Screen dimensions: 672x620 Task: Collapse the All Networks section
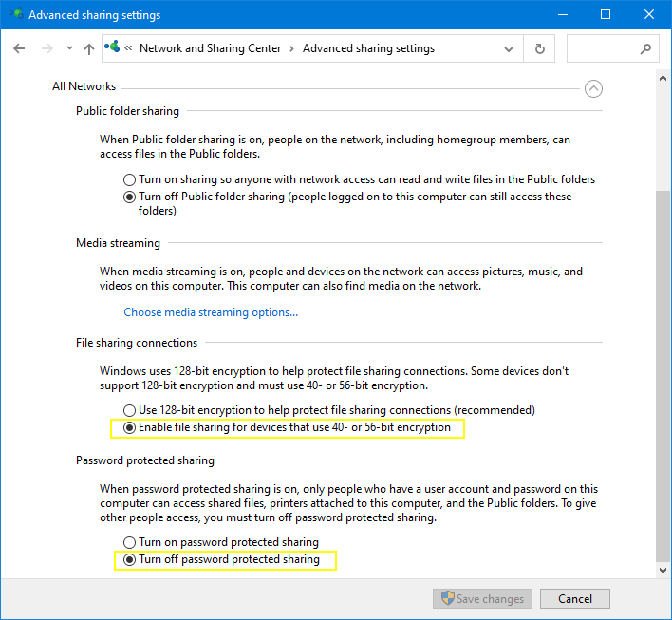(x=593, y=88)
